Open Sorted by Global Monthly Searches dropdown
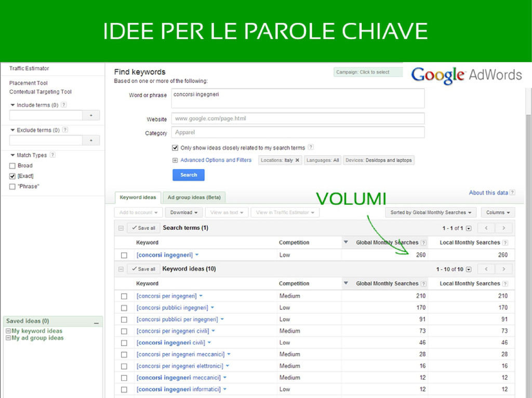Viewport: 532px width, 398px height. pyautogui.click(x=431, y=213)
